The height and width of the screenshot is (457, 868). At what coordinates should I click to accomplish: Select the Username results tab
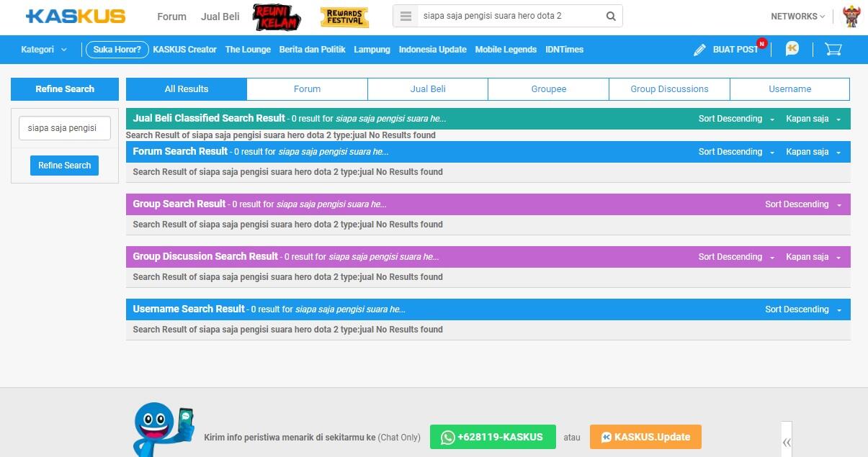pyautogui.click(x=789, y=89)
